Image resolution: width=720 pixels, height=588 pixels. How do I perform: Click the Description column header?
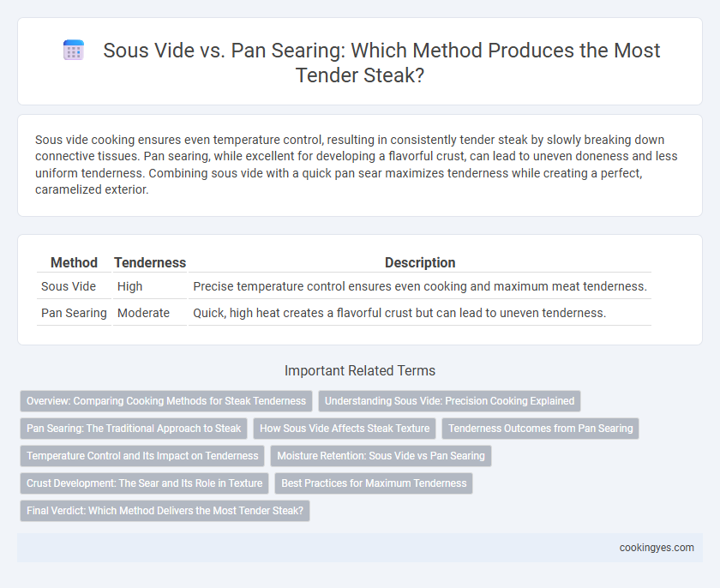(420, 262)
